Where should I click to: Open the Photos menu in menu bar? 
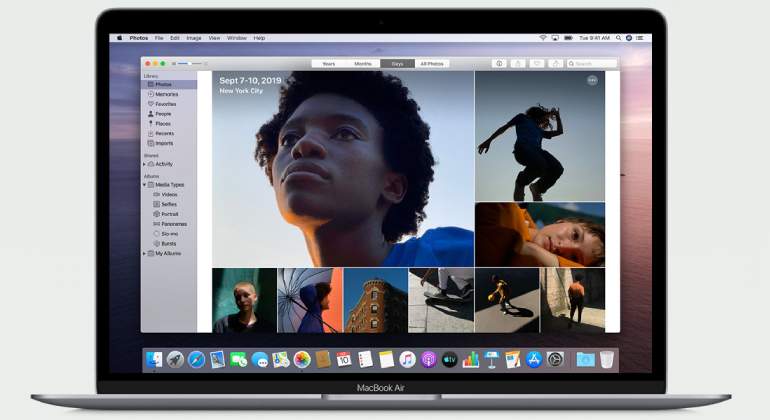click(138, 38)
